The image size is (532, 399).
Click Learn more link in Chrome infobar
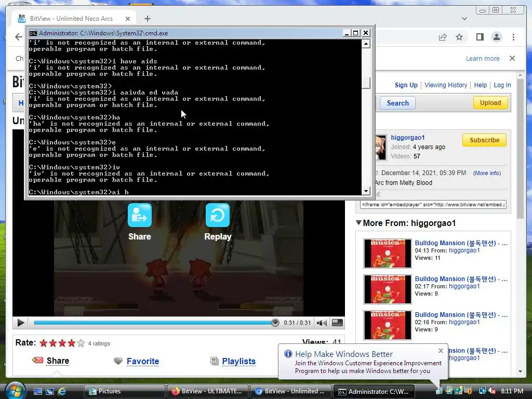(x=483, y=58)
